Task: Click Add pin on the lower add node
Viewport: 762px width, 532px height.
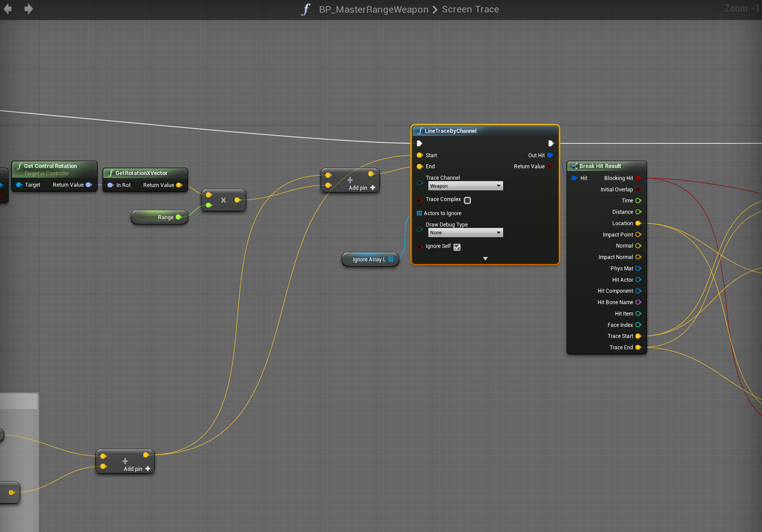Action: click(x=137, y=469)
